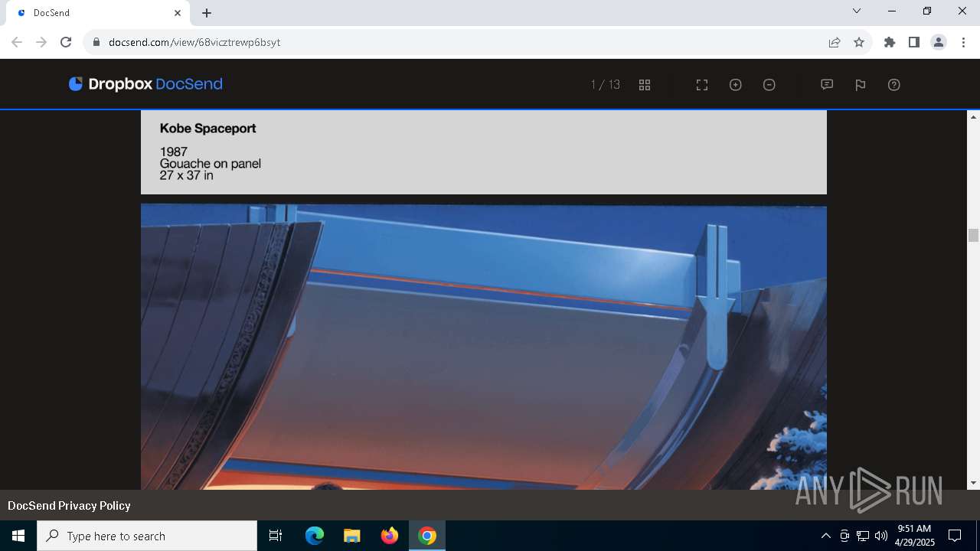Click the scrollbar down arrow
Viewport: 980px width, 551px height.
tap(973, 483)
